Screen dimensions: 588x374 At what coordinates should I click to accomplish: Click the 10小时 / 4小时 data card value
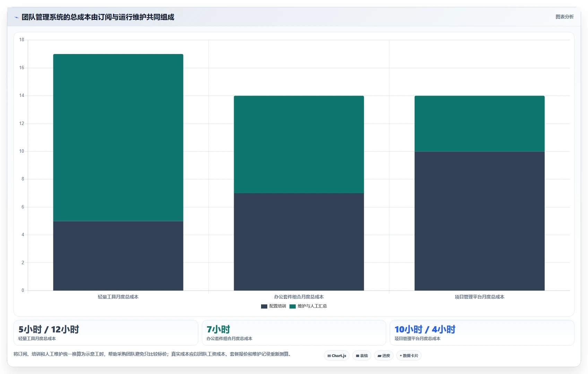pos(425,329)
